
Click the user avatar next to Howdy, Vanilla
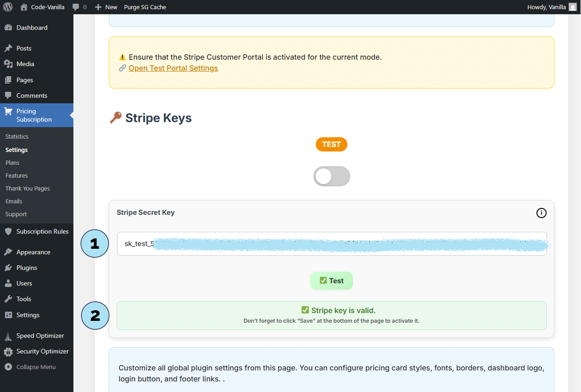pyautogui.click(x=573, y=7)
